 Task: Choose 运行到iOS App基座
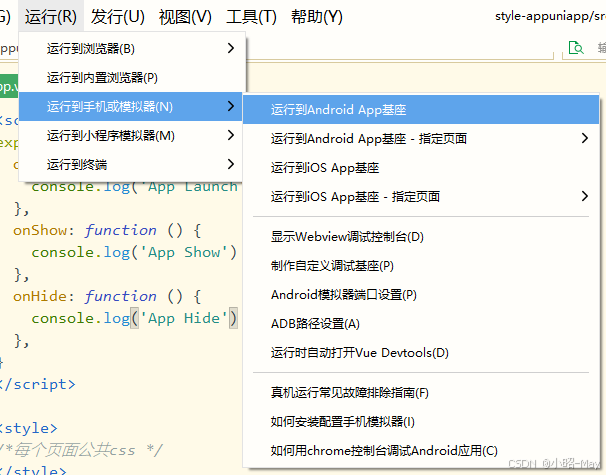coord(421,168)
